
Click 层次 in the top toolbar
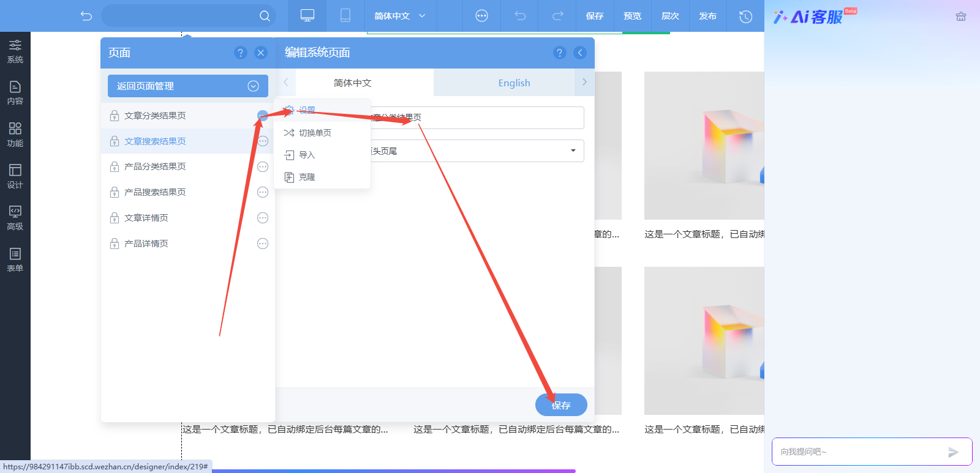670,16
